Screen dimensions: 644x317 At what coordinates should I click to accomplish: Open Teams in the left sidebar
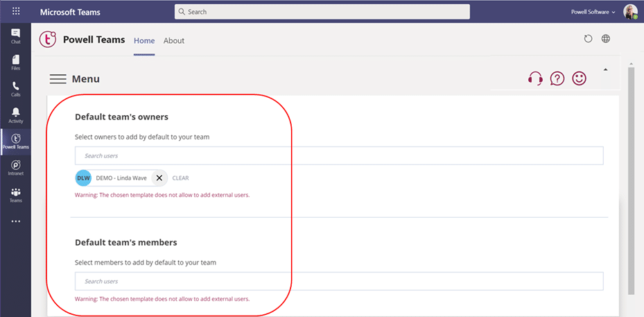(x=15, y=195)
